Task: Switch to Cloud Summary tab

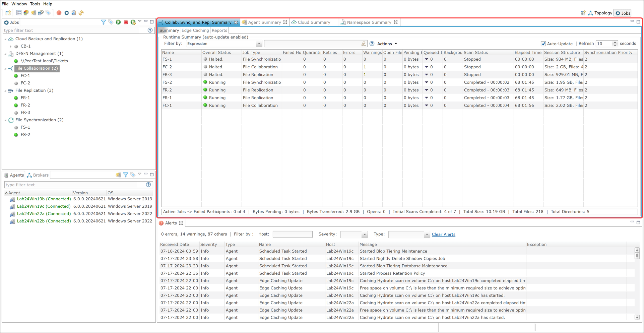Action: click(x=314, y=22)
